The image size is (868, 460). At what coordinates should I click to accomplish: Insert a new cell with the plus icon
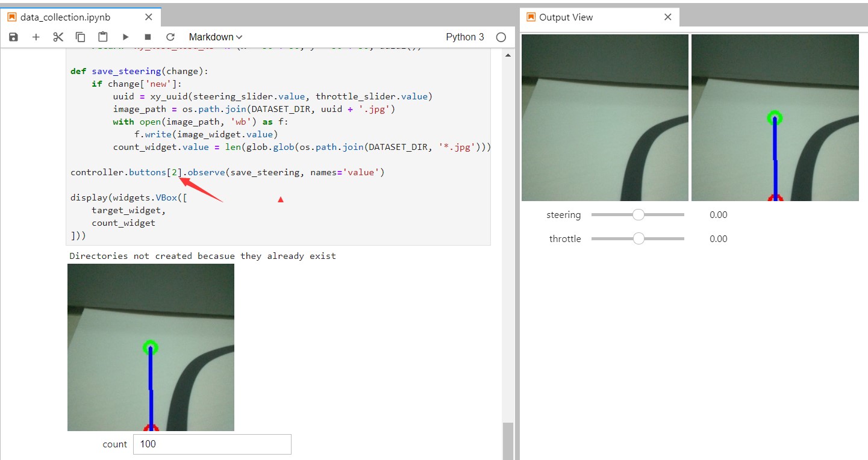click(x=36, y=37)
